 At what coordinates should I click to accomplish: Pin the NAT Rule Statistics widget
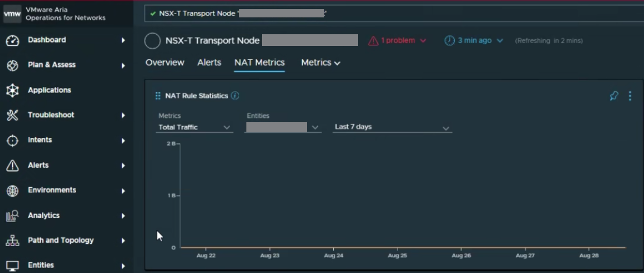[614, 96]
